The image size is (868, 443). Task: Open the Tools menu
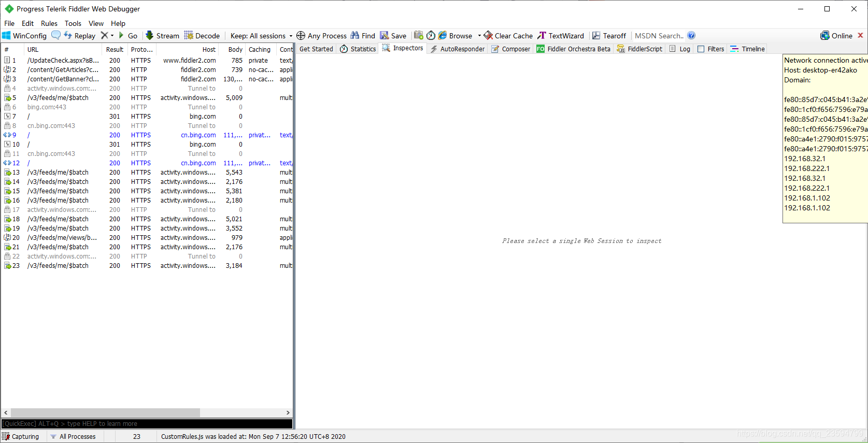click(73, 23)
